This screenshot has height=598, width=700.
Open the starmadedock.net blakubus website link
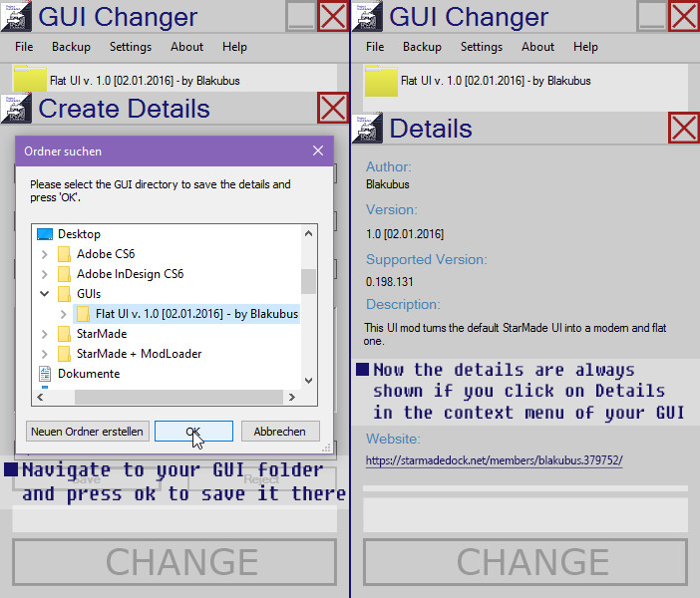pos(494,460)
